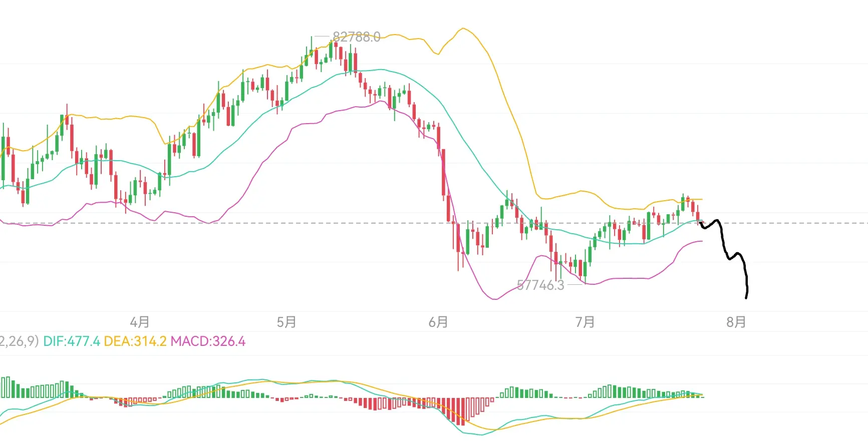Click the bottom end of black hand-drawn line
The width and height of the screenshot is (868, 447).
(746, 297)
